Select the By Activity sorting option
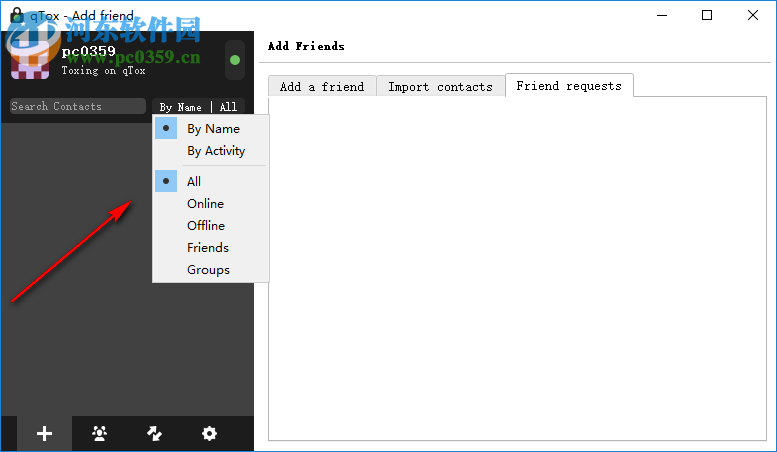Image resolution: width=777 pixels, height=452 pixels. [x=212, y=151]
